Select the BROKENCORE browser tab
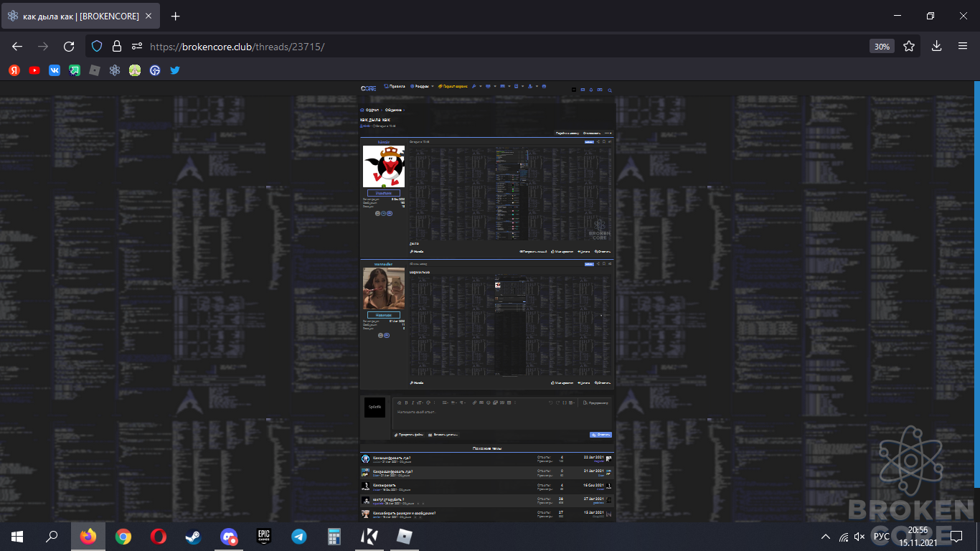Screen dimensions: 980x551 [x=80, y=16]
